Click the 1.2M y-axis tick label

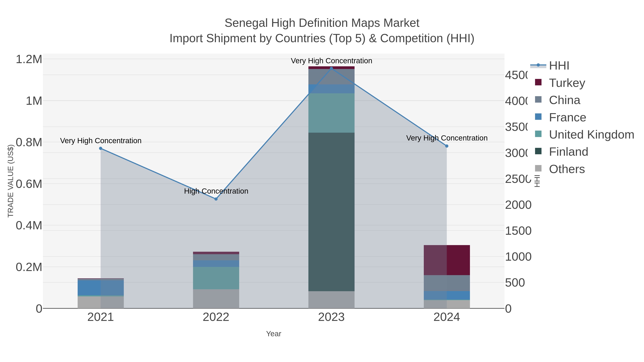click(29, 60)
